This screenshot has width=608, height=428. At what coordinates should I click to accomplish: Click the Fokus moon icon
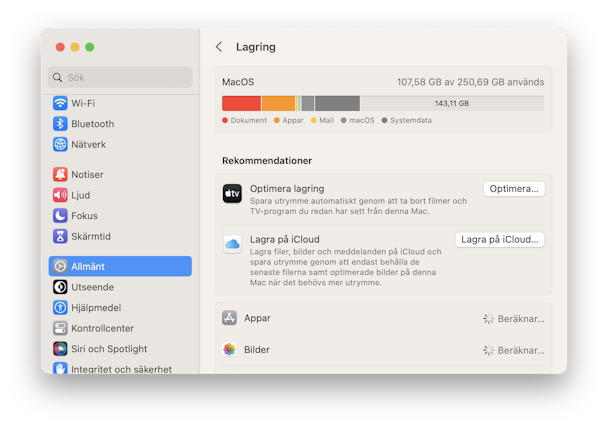click(60, 216)
